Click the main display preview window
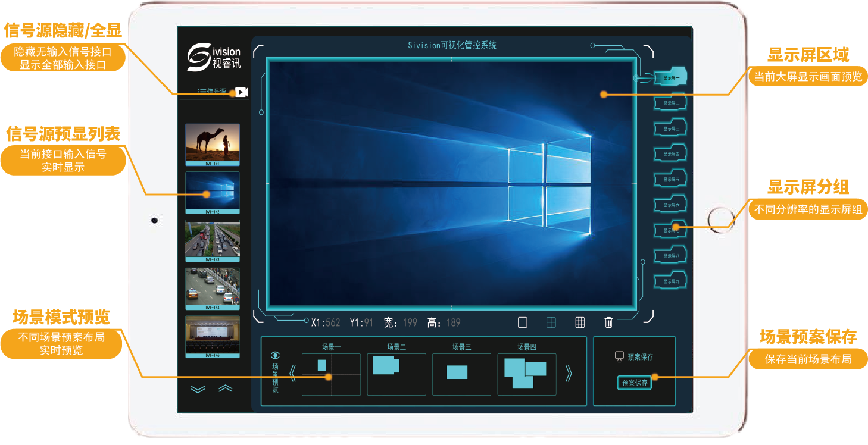The width and height of the screenshot is (868, 445). (x=452, y=184)
